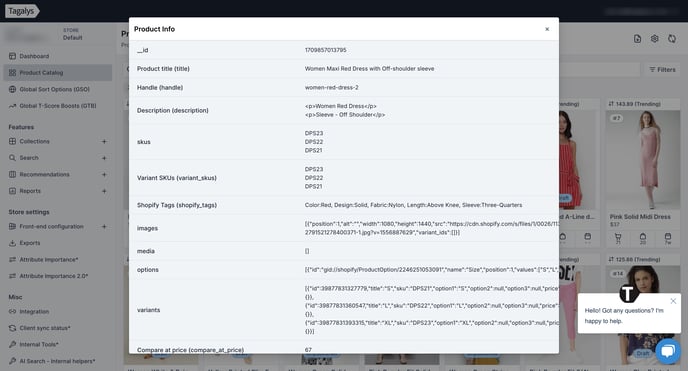Click the Search magnifier icon in the sidebar
Screen dimensions: 688x371
pos(12,158)
